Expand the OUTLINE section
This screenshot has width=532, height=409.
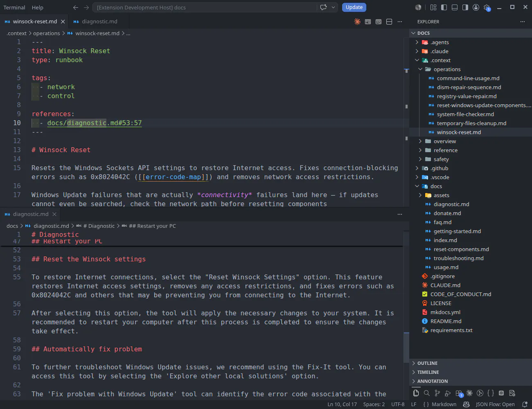[471, 363]
